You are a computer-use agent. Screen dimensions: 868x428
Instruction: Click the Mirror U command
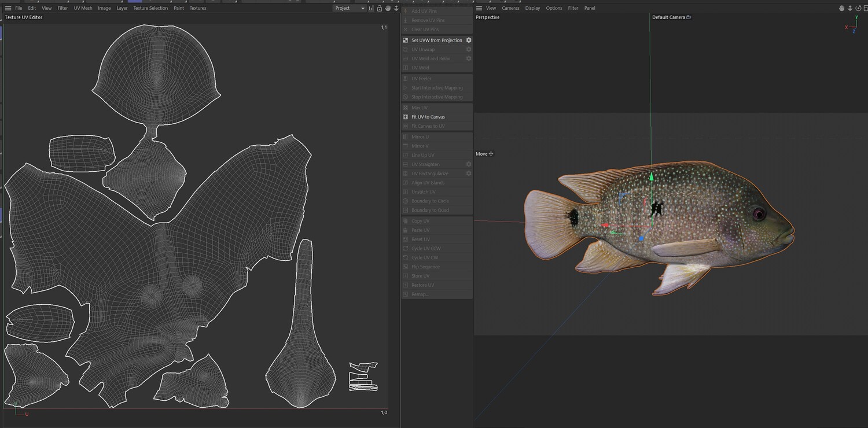click(x=437, y=137)
